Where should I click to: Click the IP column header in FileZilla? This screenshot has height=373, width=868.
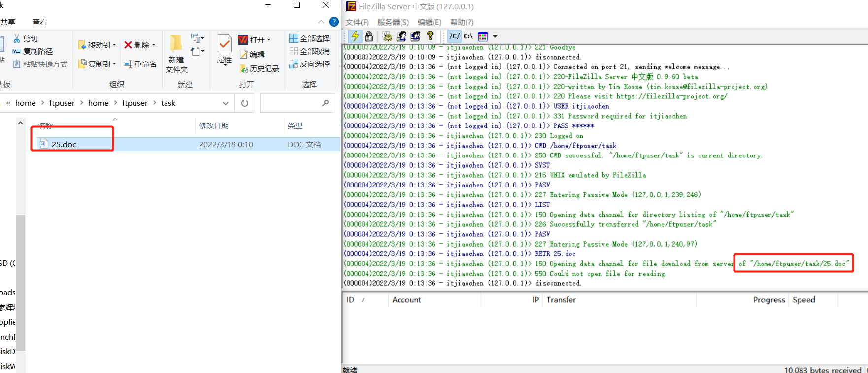[535, 300]
